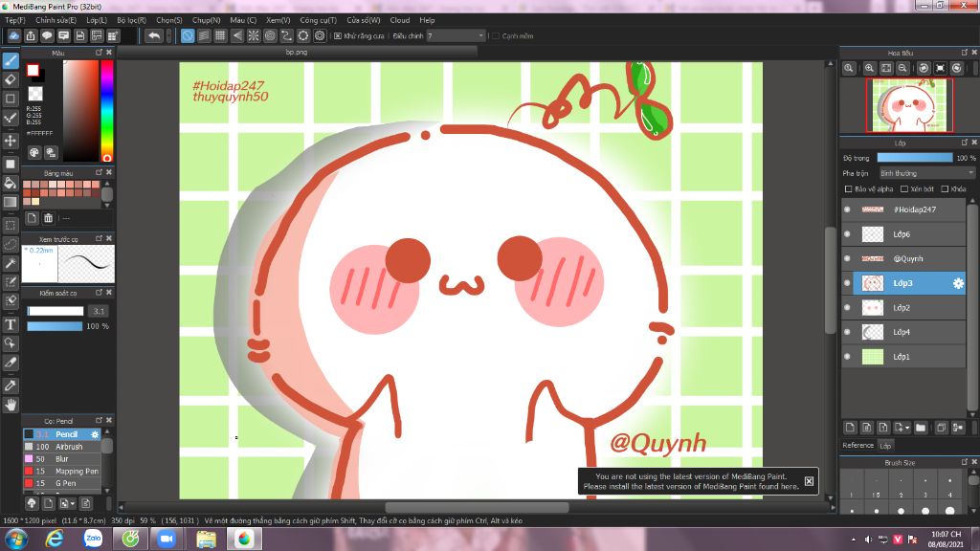This screenshot has height=551, width=980.
Task: Adjust the Độ trong layer opacity slider
Action: [x=915, y=158]
